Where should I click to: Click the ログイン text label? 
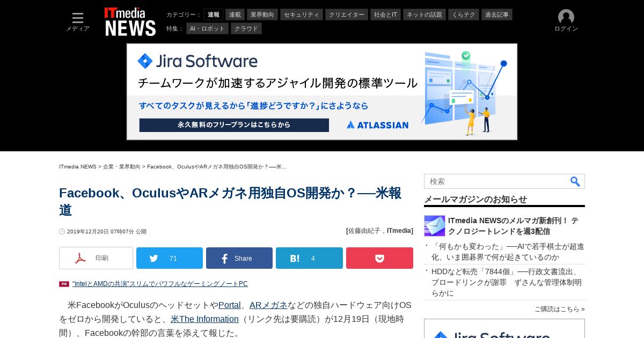[x=566, y=29]
